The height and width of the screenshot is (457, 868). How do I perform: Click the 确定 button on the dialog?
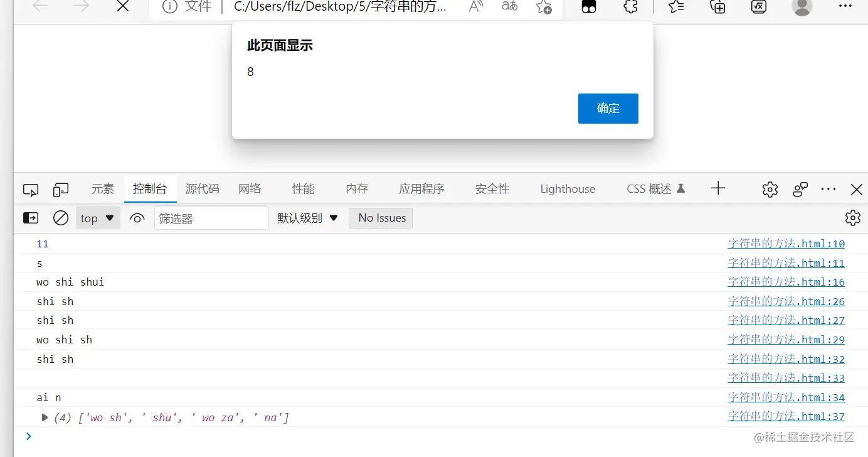click(607, 108)
